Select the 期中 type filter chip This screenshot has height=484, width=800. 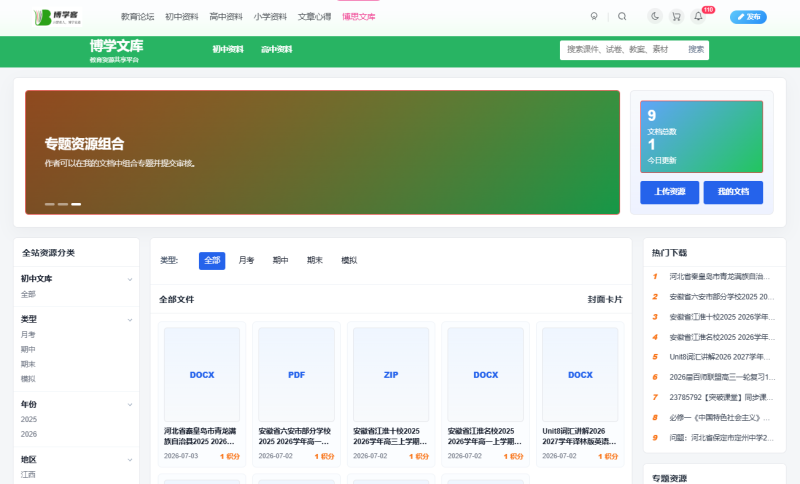coord(280,261)
